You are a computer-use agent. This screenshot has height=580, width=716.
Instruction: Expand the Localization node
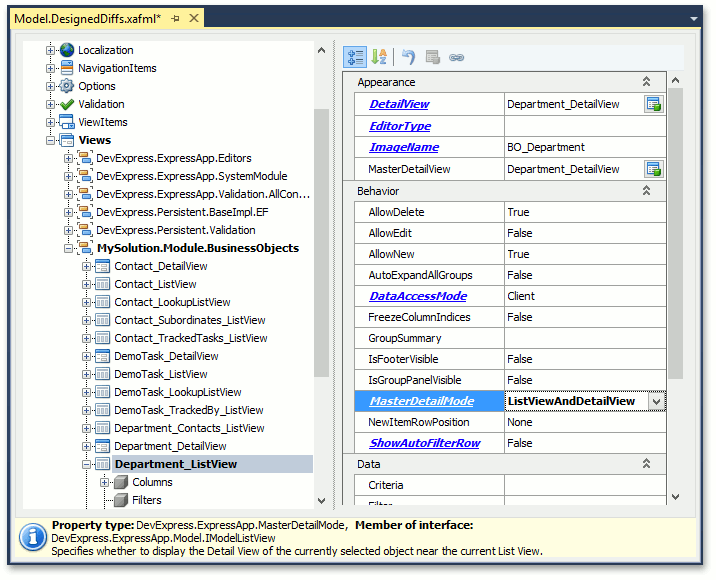pos(50,50)
